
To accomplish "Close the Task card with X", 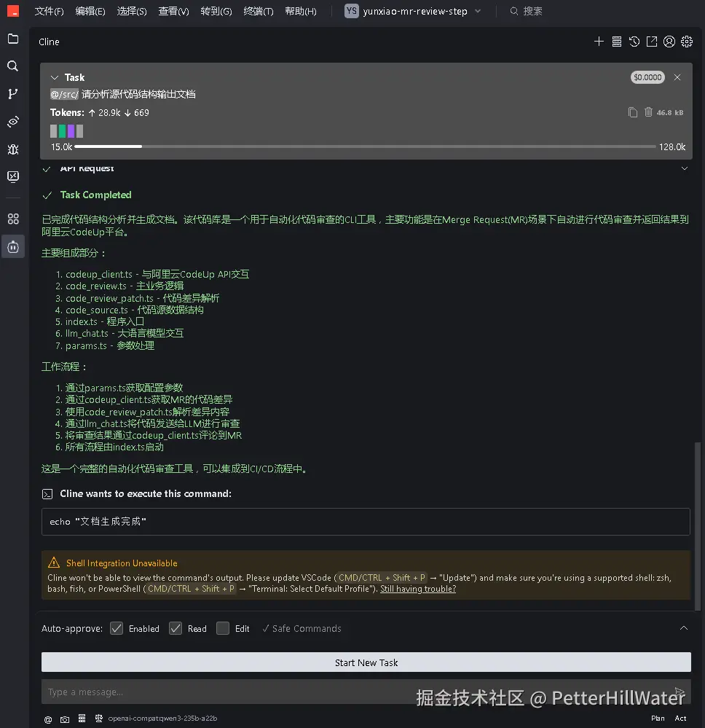I will [x=677, y=77].
